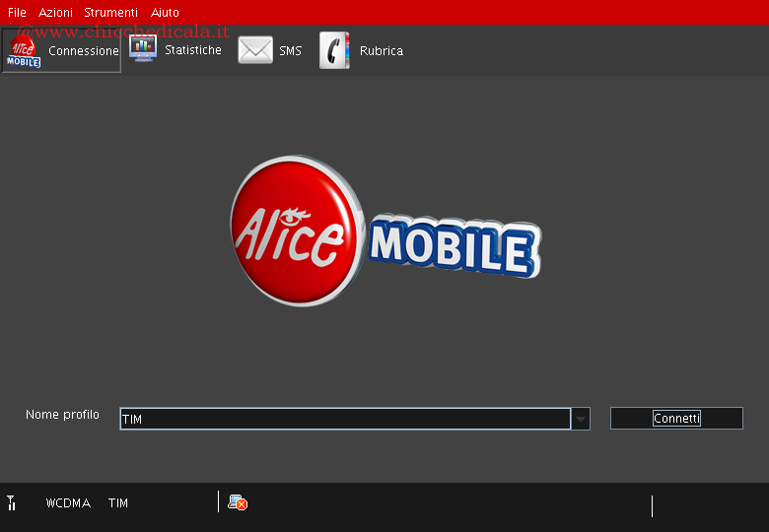Click the Statistiche toolbar label
769x532 pixels.
click(192, 50)
